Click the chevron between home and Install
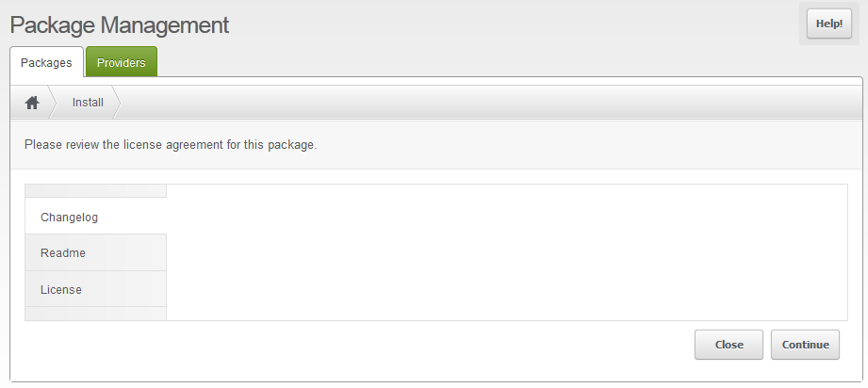The width and height of the screenshot is (868, 388). [x=51, y=103]
